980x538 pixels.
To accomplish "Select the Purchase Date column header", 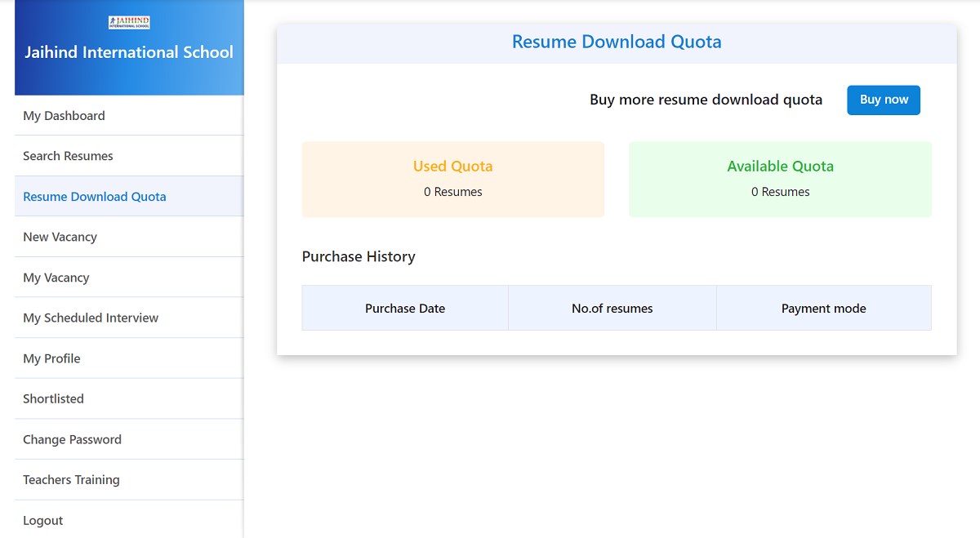I will 405,308.
